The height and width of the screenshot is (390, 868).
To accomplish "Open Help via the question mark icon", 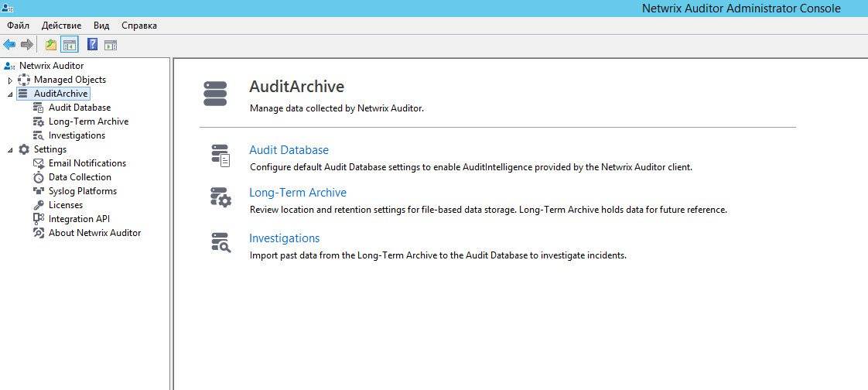I will point(93,45).
